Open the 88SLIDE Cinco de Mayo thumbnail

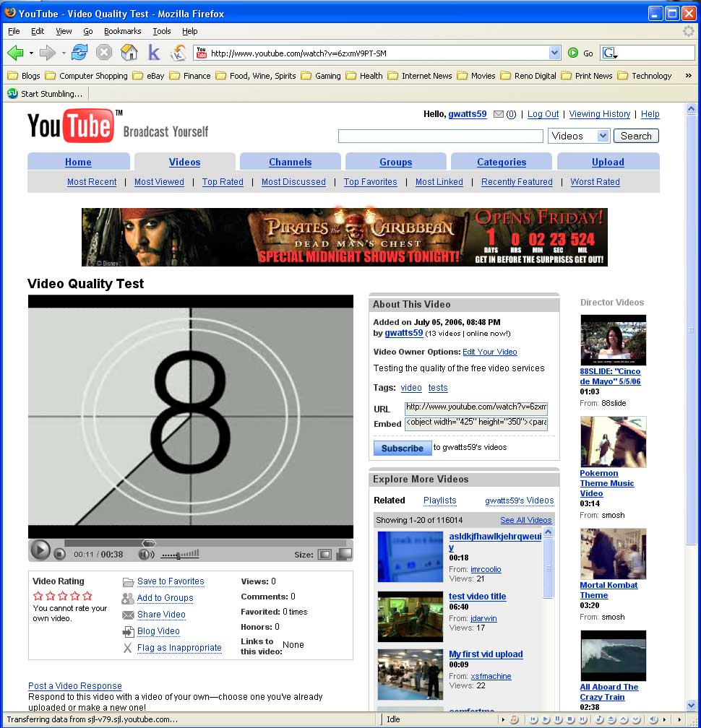(614, 340)
